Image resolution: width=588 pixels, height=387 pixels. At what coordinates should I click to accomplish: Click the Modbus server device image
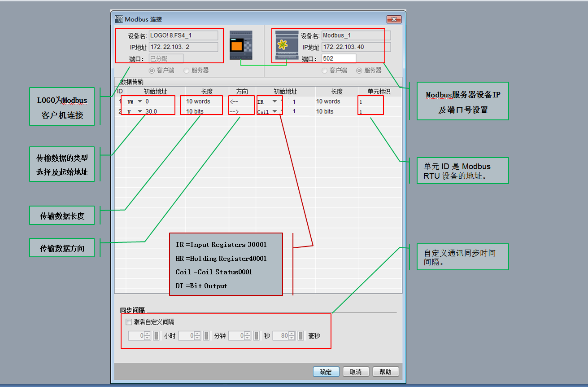pos(287,45)
